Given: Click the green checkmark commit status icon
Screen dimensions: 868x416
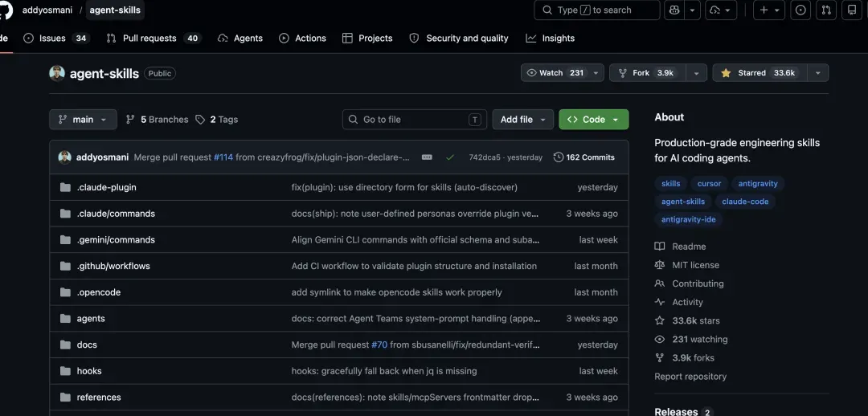Looking at the screenshot, I should [450, 157].
